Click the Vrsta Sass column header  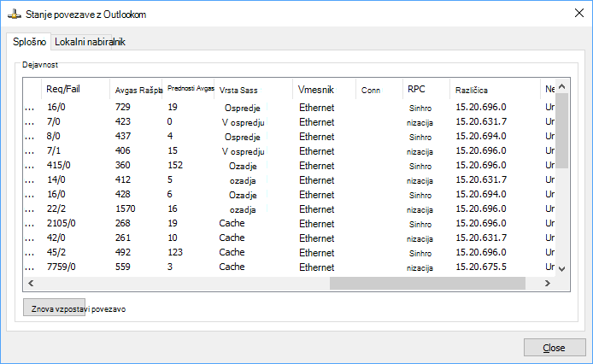click(x=254, y=90)
